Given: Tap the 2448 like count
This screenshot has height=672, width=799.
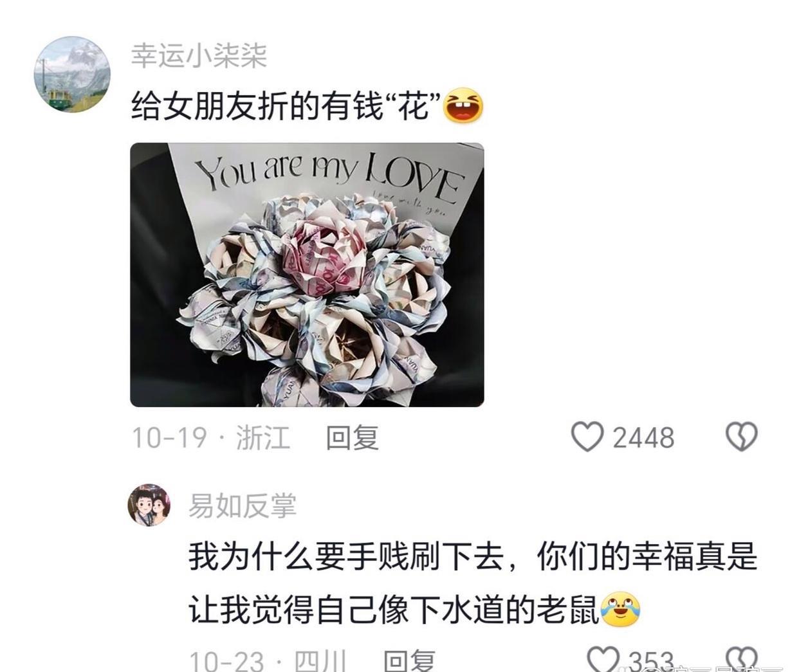Looking at the screenshot, I should click(643, 438).
